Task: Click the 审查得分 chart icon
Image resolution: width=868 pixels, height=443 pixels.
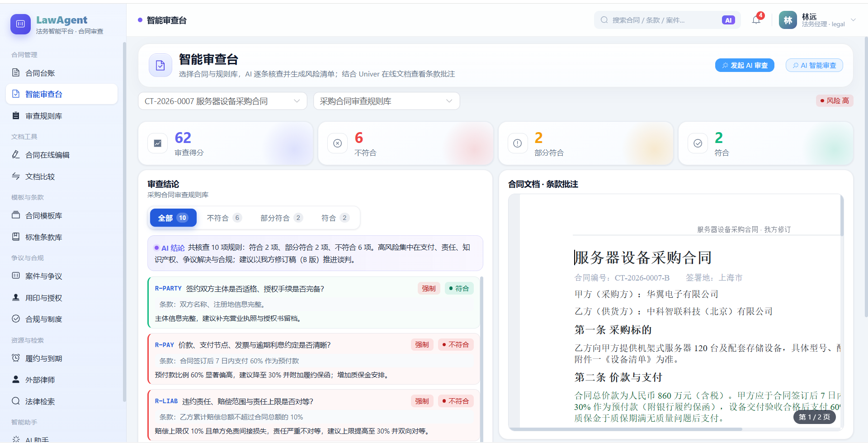Action: (158, 143)
